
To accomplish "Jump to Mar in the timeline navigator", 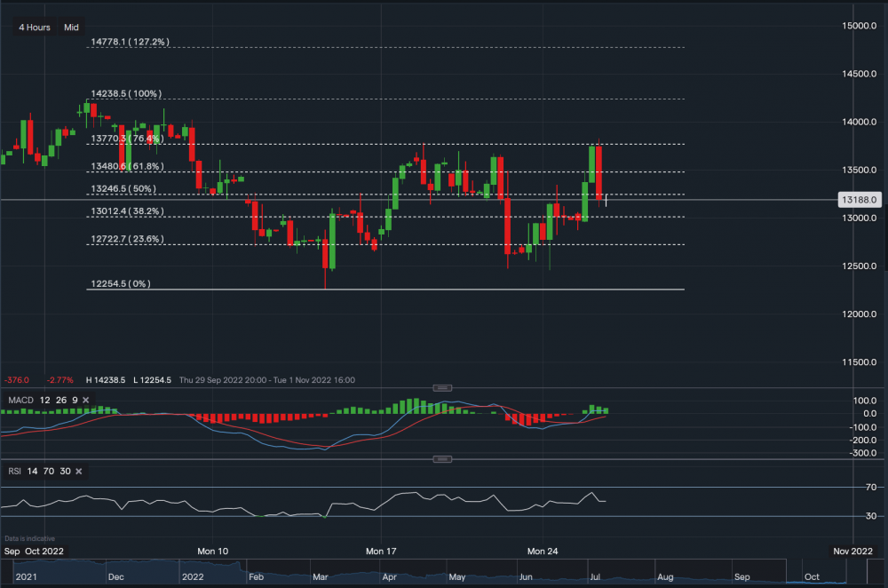I will point(320,576).
